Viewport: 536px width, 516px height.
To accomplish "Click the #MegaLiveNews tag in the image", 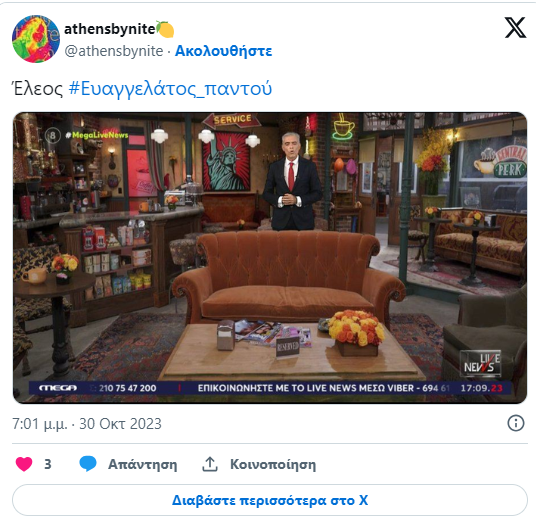I will (x=97, y=135).
